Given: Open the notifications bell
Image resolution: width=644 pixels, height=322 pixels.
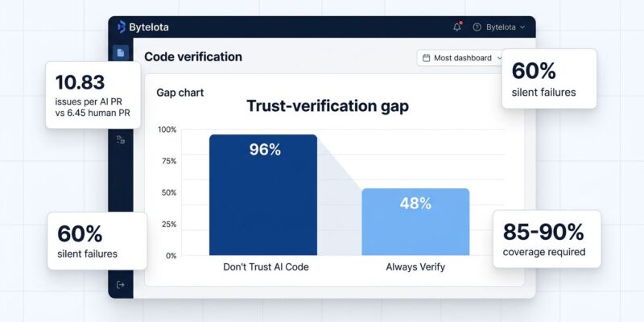Looking at the screenshot, I should [457, 27].
